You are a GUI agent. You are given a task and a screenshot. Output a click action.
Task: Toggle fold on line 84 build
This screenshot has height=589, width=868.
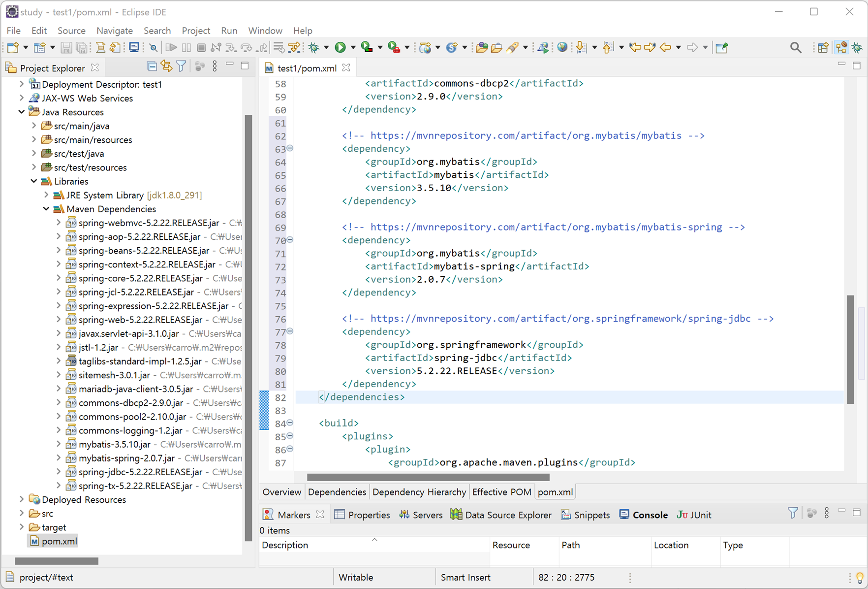pyautogui.click(x=290, y=423)
